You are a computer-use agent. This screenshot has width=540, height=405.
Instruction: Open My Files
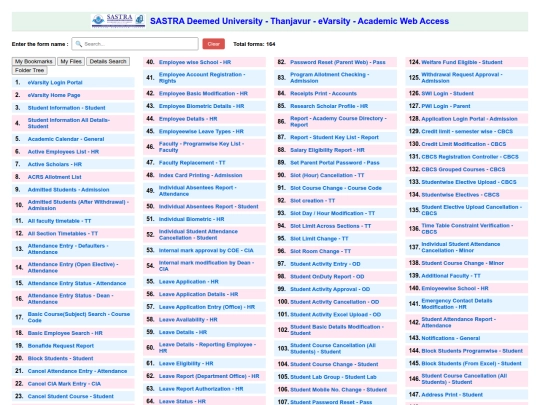[x=71, y=61]
